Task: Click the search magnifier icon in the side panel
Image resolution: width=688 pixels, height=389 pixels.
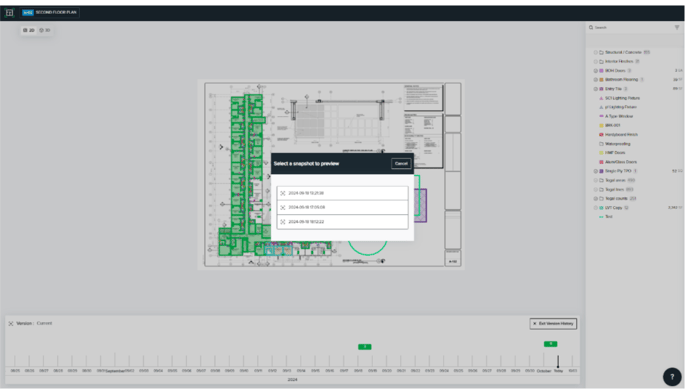Action: pyautogui.click(x=591, y=27)
